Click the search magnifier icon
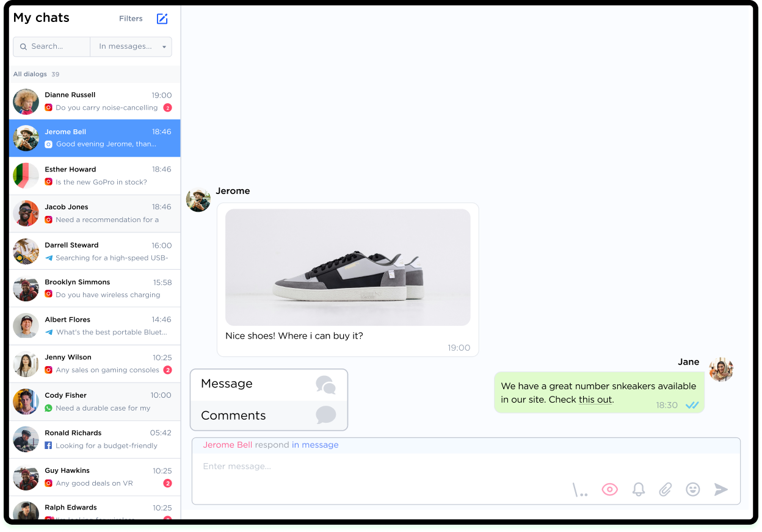 coord(24,46)
